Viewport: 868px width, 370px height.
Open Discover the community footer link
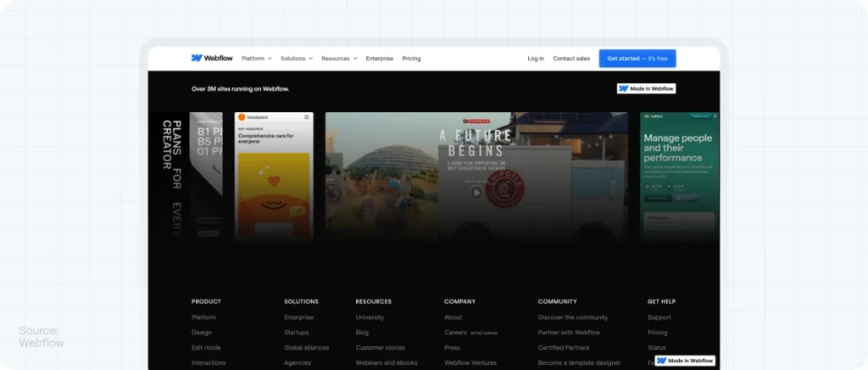pyautogui.click(x=572, y=317)
